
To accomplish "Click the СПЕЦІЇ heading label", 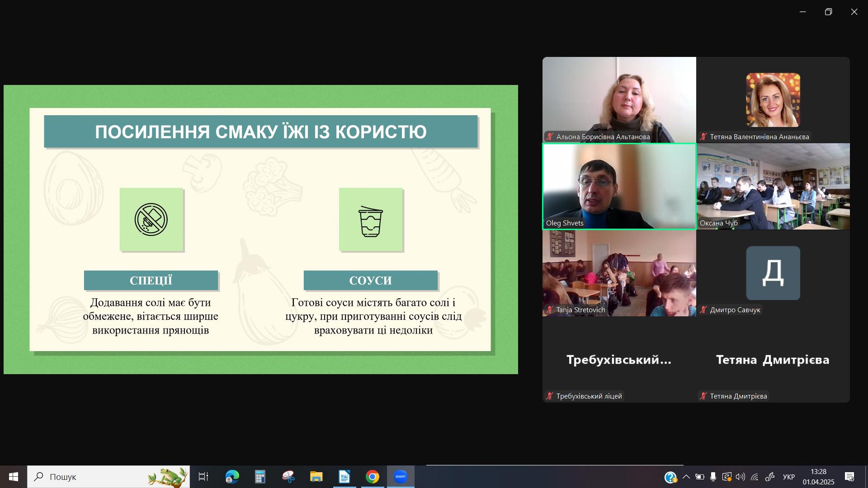I will click(151, 280).
